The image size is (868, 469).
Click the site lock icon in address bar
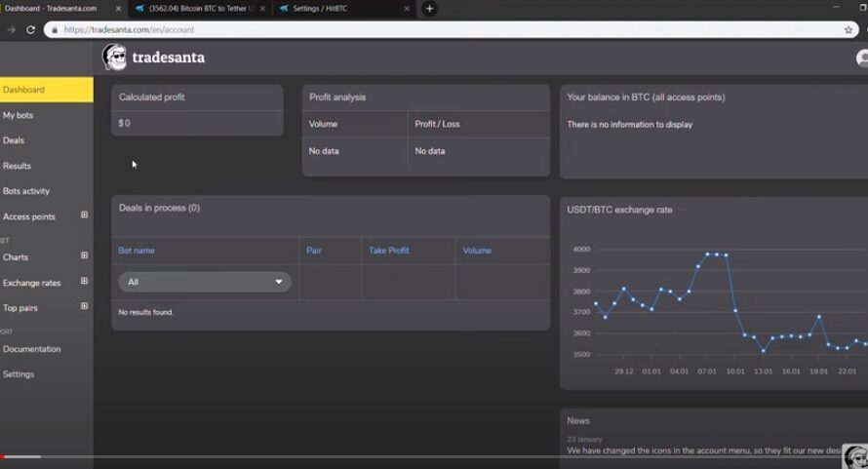point(55,30)
